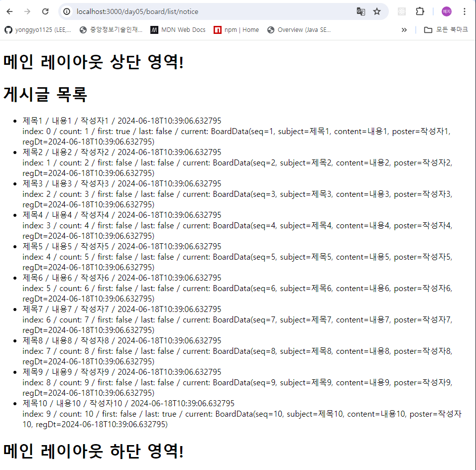Click the list row 제목9 / 내용9 / 작성자9
476x470 pixels.
click(x=121, y=372)
